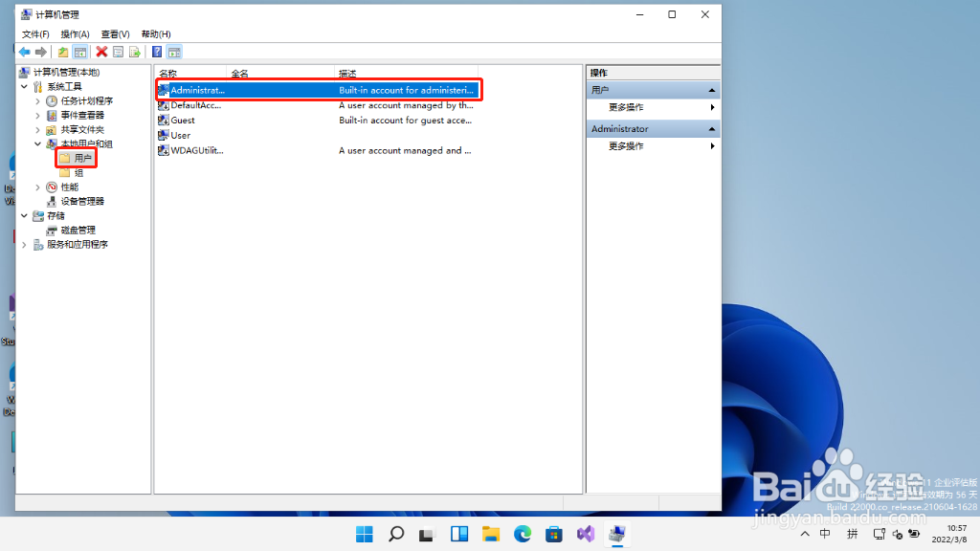Expand the 共享文件夹 tree node
This screenshot has width=980, height=551.
point(37,129)
